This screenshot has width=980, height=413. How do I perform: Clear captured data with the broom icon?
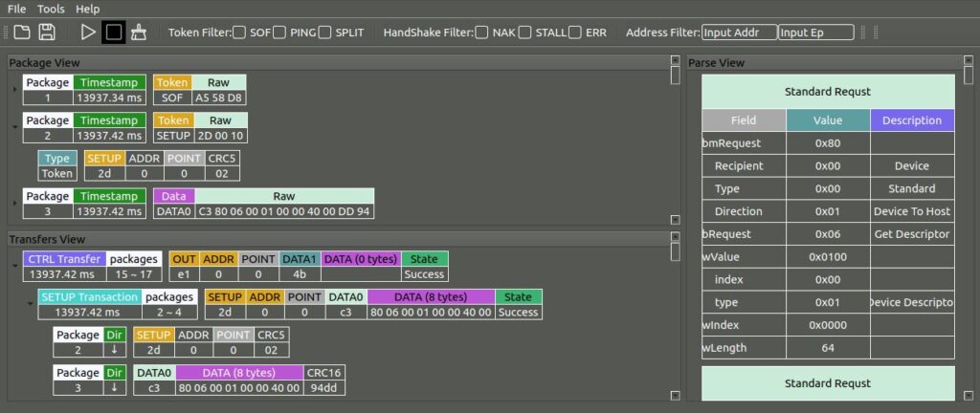click(x=139, y=33)
